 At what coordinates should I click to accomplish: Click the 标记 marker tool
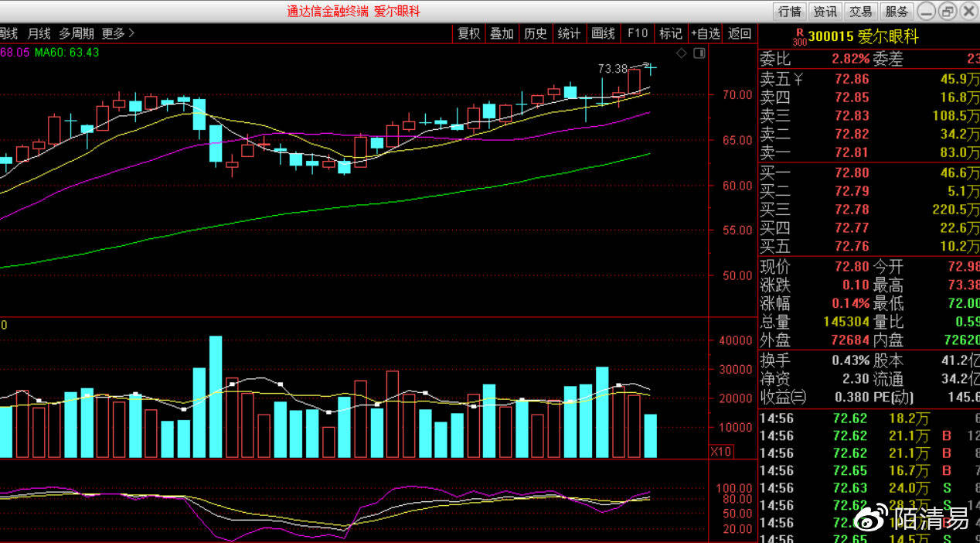point(669,33)
